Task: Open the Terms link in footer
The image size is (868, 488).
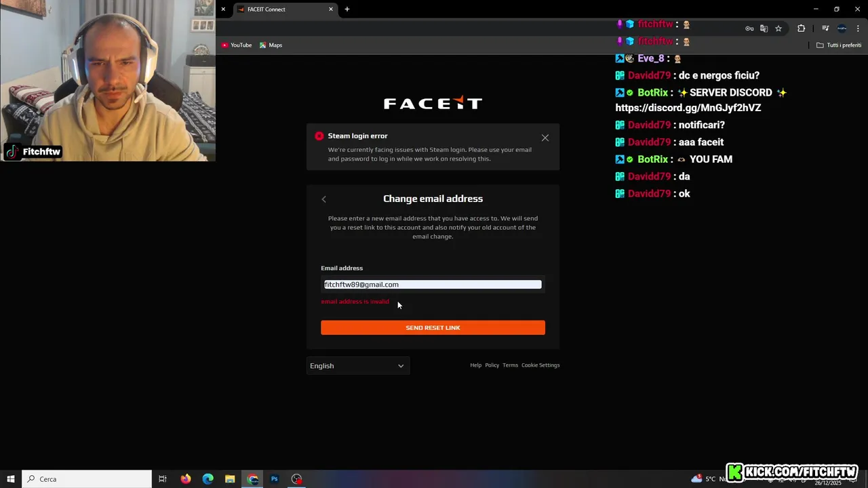Action: pos(510,365)
